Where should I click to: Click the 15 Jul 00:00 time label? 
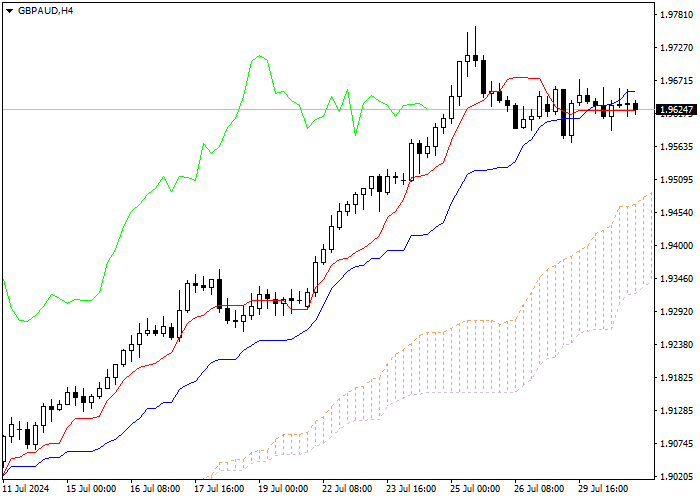pyautogui.click(x=92, y=489)
